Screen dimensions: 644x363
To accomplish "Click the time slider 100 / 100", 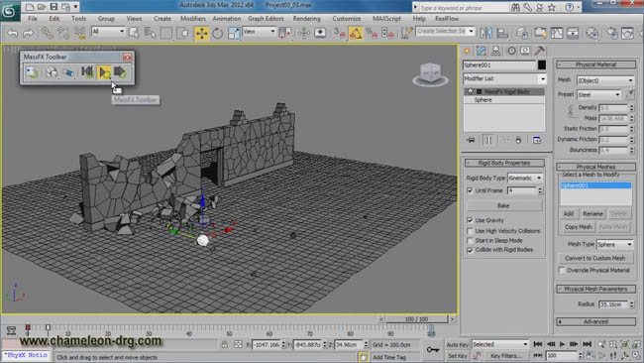I will 416,319.
